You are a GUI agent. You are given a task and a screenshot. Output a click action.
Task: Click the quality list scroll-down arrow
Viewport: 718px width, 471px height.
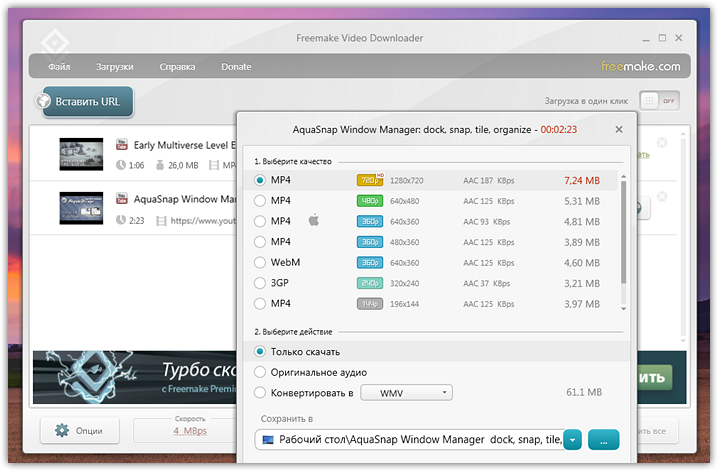[623, 309]
